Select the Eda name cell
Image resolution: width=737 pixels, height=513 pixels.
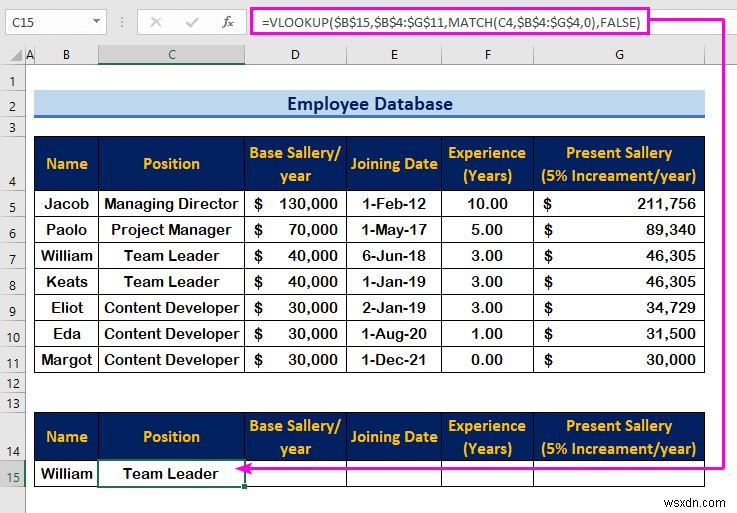67,333
